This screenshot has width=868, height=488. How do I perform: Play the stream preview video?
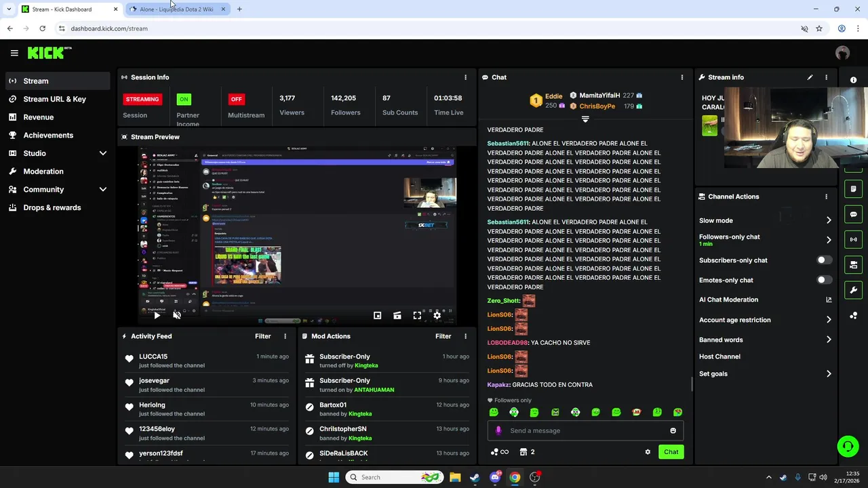(x=157, y=315)
